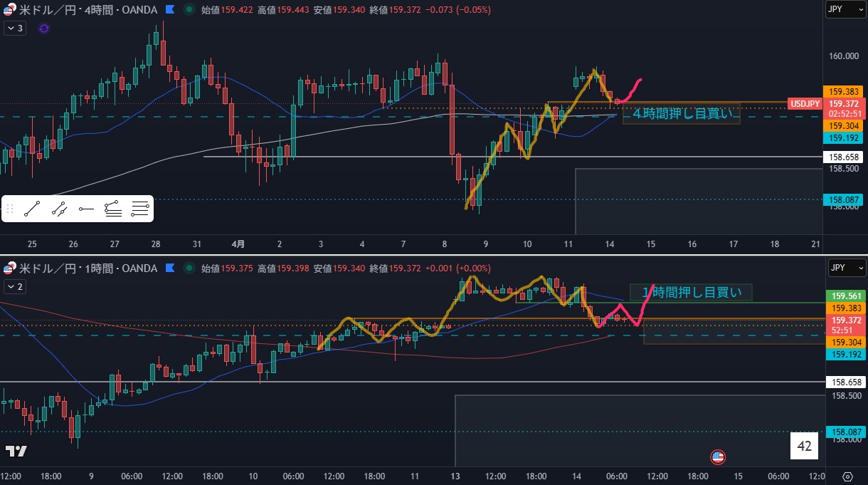The height and width of the screenshot is (485, 868).
Task: Click the red USDJPY price label
Action: pos(805,104)
